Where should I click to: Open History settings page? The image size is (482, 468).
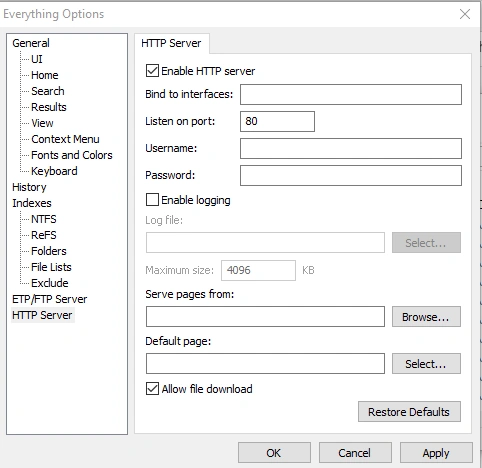[x=29, y=187]
